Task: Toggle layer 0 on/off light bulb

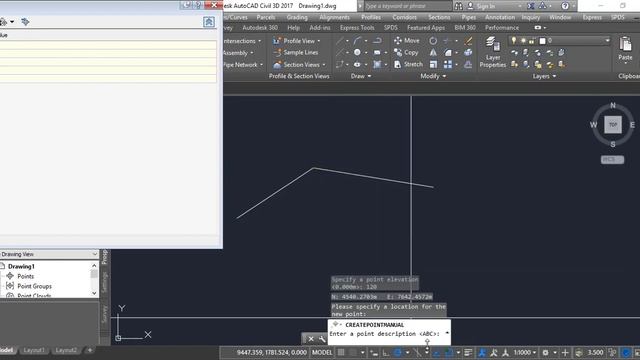Action: 513,40
